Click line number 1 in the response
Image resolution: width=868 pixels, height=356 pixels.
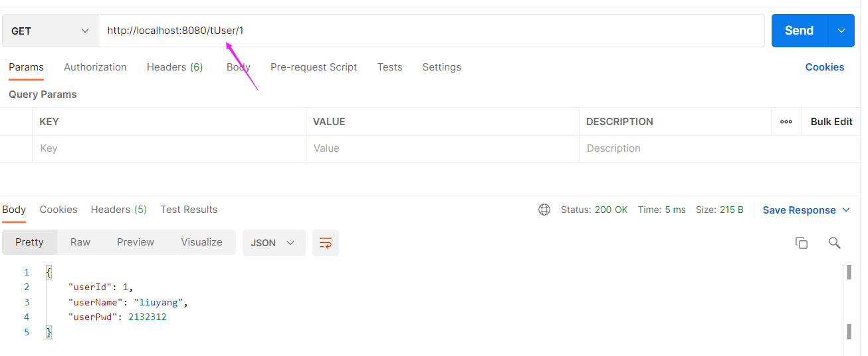point(27,272)
